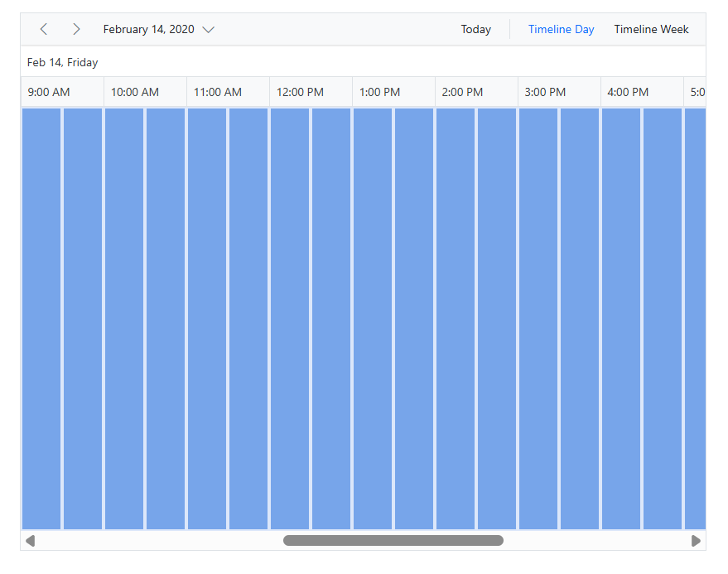Screen dimensions: 728x574
Task: Click the 9:30 AM half-hour slot
Action: click(83, 319)
